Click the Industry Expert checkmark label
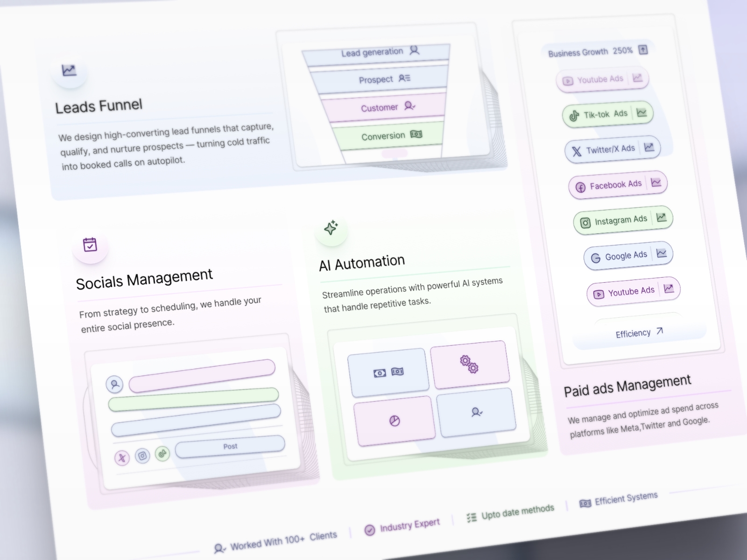Viewport: 747px width, 560px height. [x=402, y=526]
